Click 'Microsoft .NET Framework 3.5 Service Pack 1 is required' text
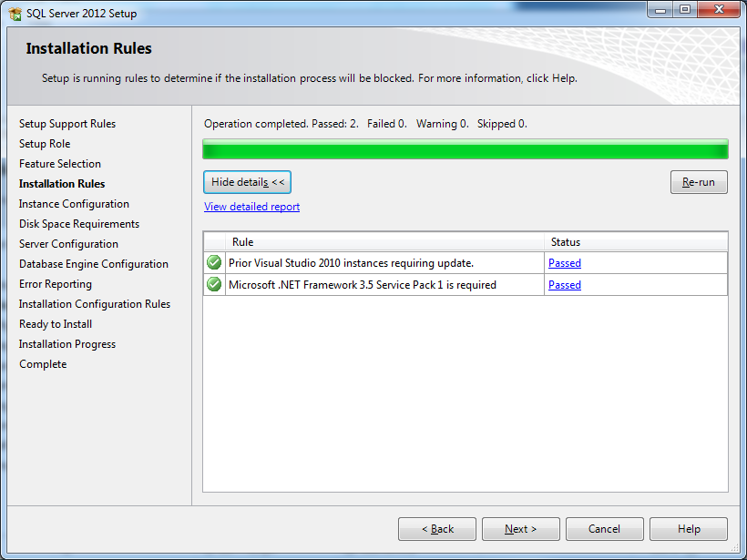Screen dimensions: 747x560 point(363,285)
